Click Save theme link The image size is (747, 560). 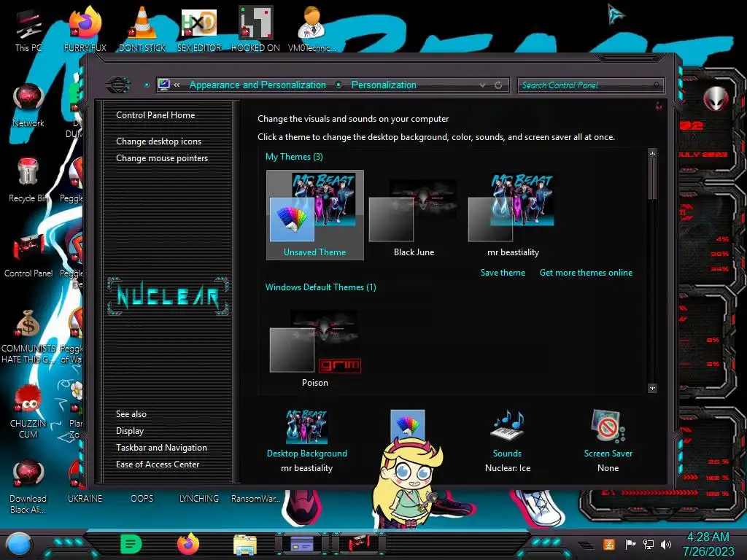pos(503,273)
